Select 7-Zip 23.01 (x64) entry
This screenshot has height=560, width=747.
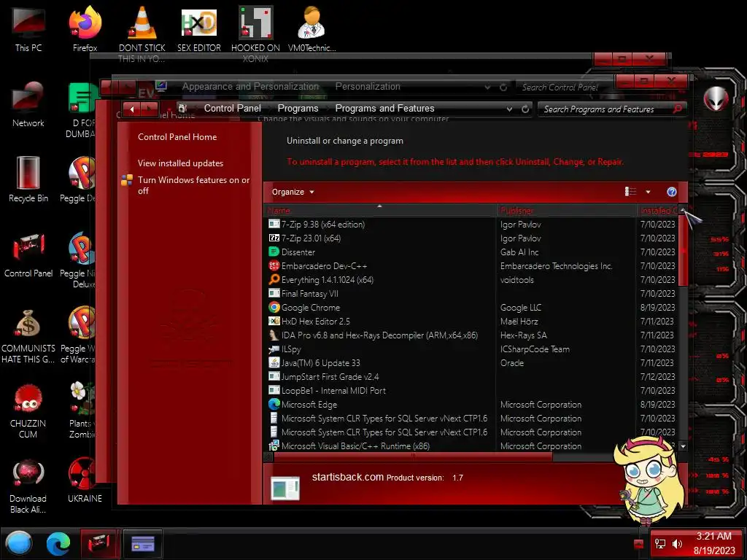pos(471,238)
